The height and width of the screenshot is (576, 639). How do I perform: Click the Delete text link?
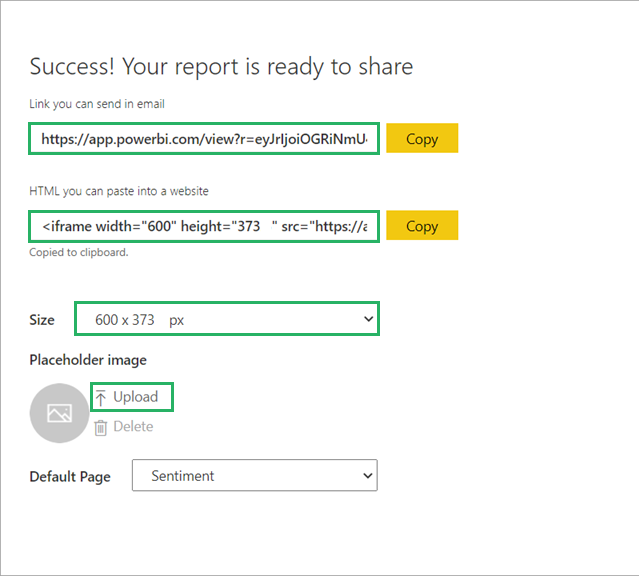[x=133, y=427]
